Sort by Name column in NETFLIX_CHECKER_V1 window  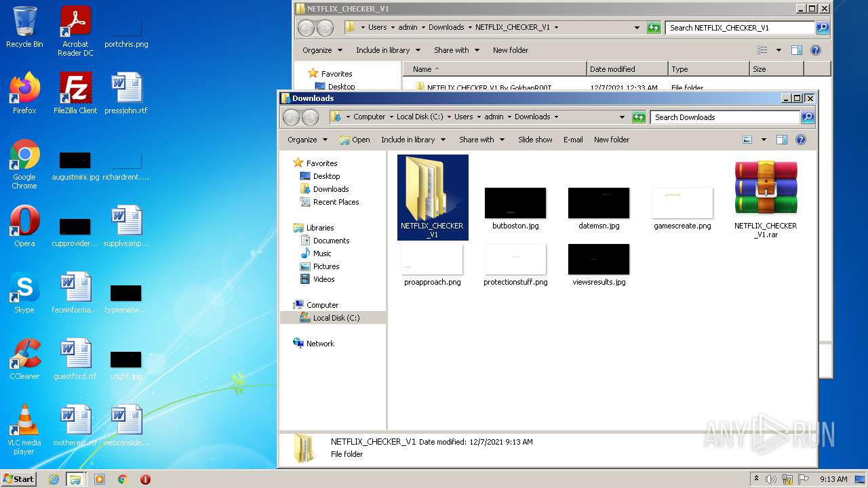(x=494, y=69)
